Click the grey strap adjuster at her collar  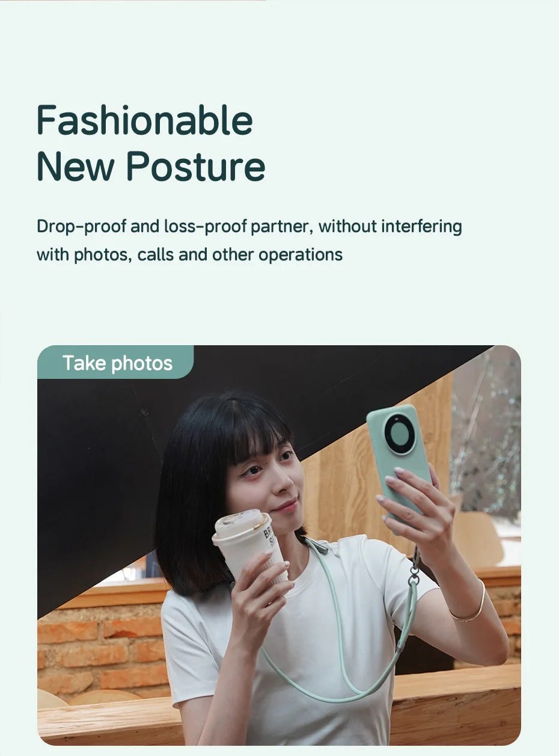point(319,545)
